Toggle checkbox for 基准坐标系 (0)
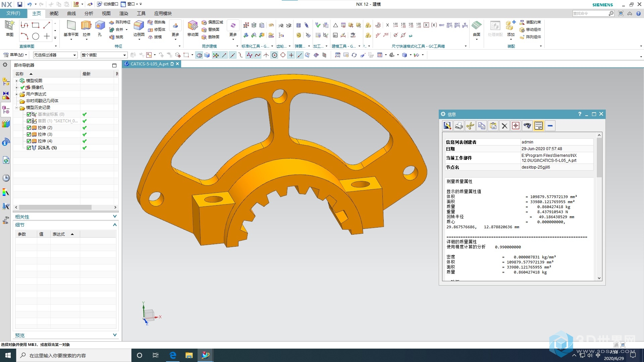Image resolution: width=644 pixels, height=362 pixels. [x=29, y=114]
